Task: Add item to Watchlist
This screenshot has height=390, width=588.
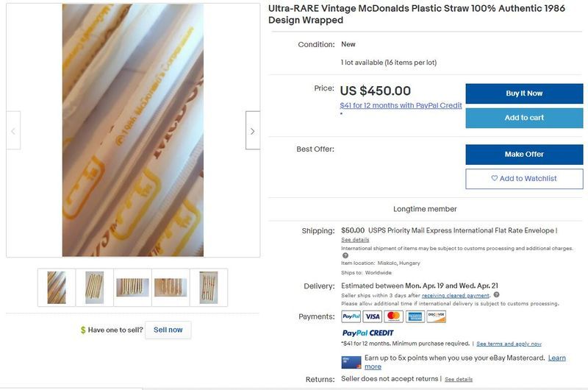Action: (524, 179)
